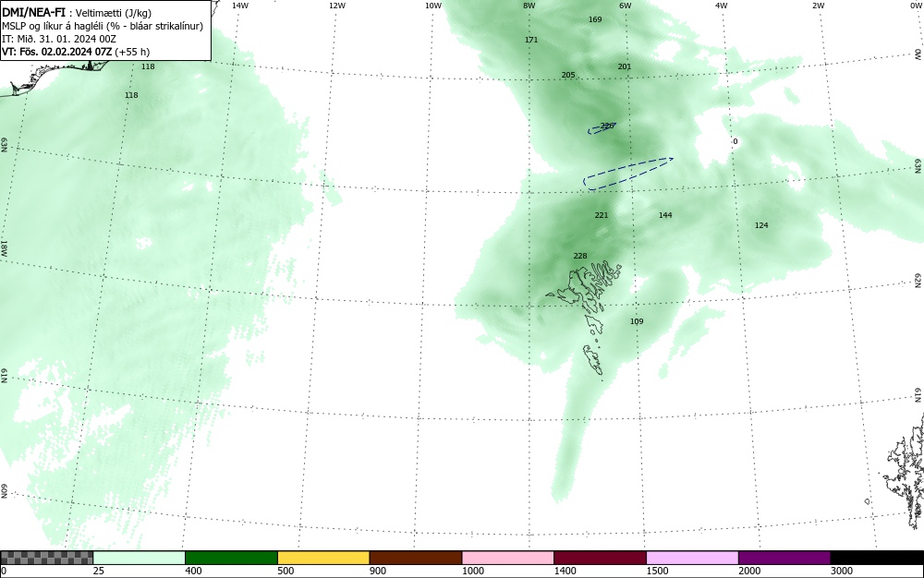The width and height of the screenshot is (924, 578).
Task: Select the rotated 62N latitude label
Action: click(918, 281)
